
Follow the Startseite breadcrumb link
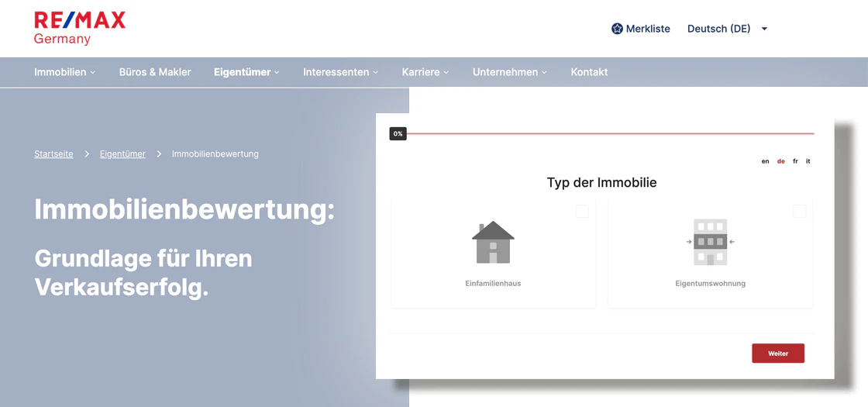pos(53,154)
